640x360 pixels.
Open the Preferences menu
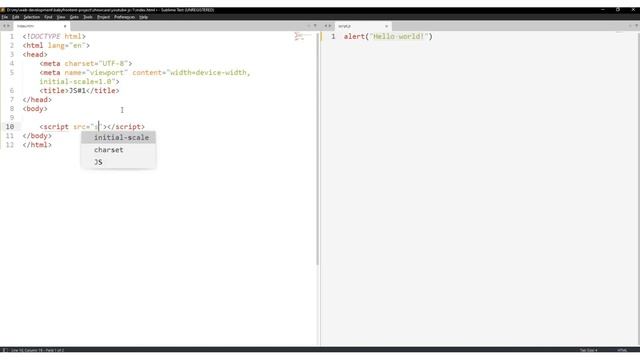(124, 17)
